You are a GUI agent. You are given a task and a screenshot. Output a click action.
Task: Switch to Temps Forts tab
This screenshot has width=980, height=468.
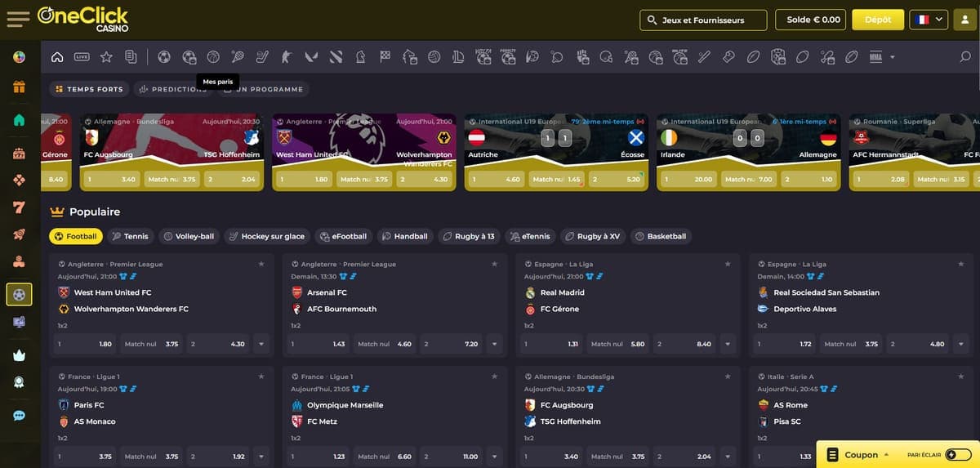tap(89, 89)
